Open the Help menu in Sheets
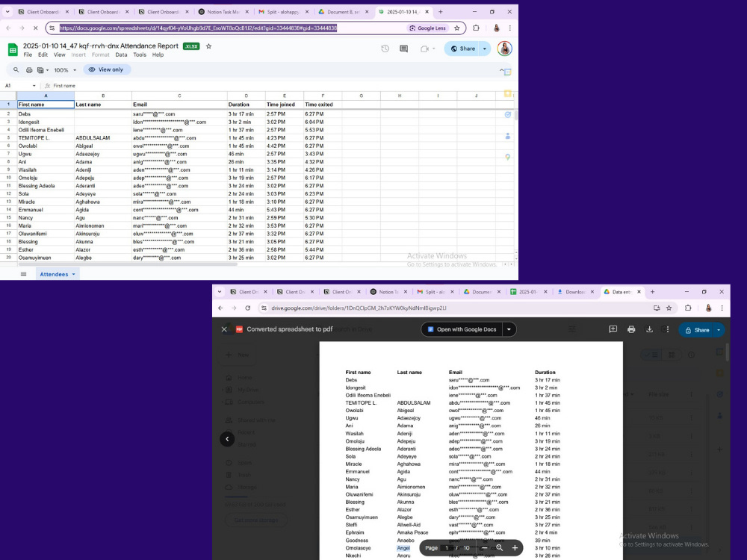747x560 pixels. (158, 55)
